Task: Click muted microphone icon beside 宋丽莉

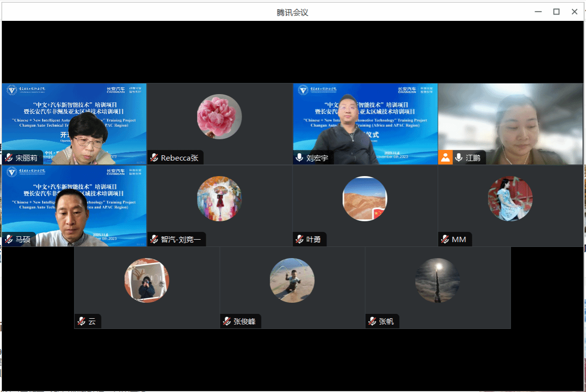Action: [x=9, y=158]
